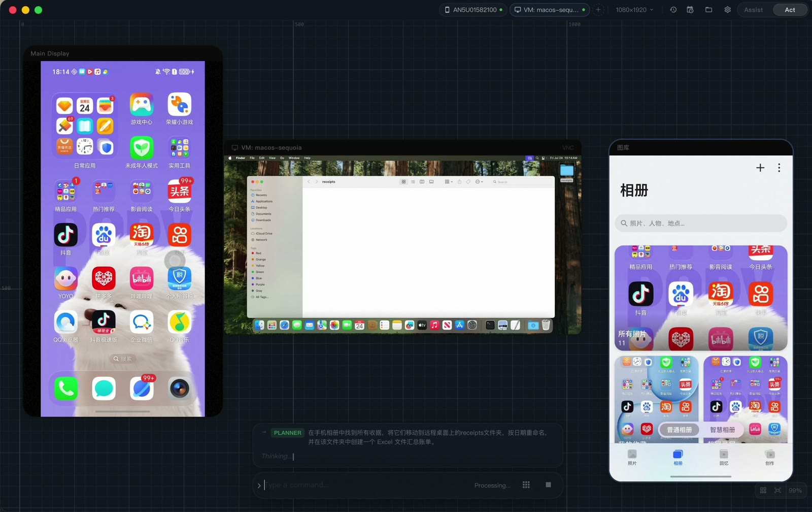This screenshot has width=812, height=512.
Task: Open 企业微信 on the Main Display phone
Action: [x=142, y=322]
